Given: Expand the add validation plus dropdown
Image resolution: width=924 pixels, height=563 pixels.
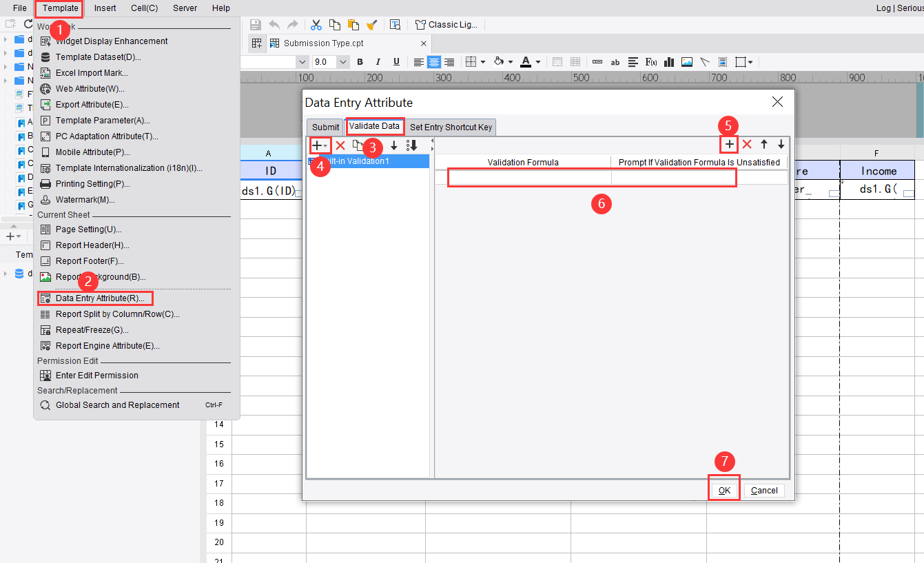Looking at the screenshot, I should (325, 145).
